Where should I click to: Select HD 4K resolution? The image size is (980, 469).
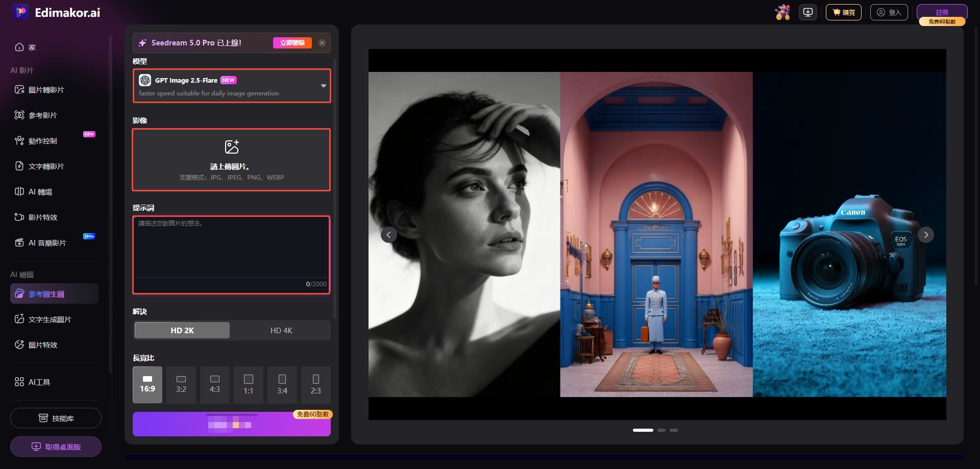281,331
